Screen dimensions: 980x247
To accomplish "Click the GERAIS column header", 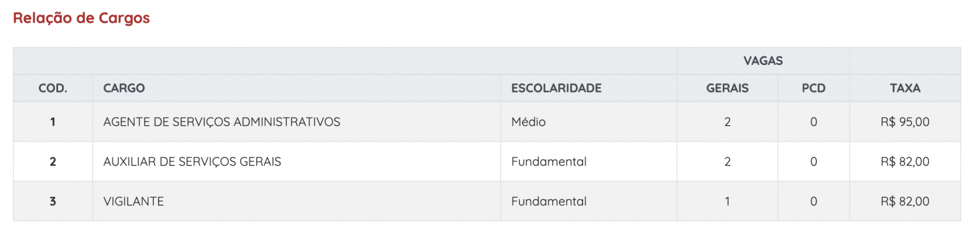I will (728, 88).
